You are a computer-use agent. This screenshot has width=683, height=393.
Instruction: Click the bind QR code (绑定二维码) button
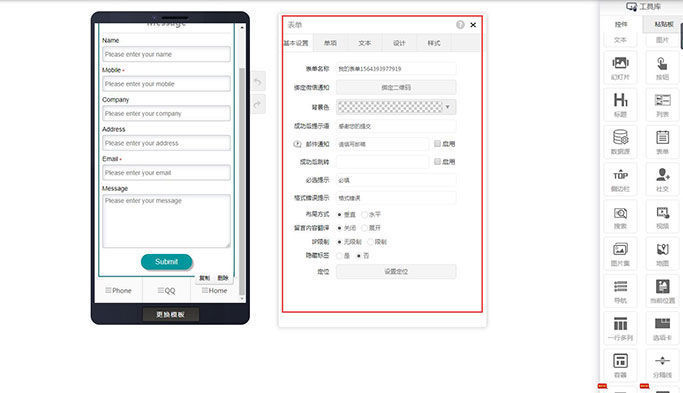coord(396,87)
